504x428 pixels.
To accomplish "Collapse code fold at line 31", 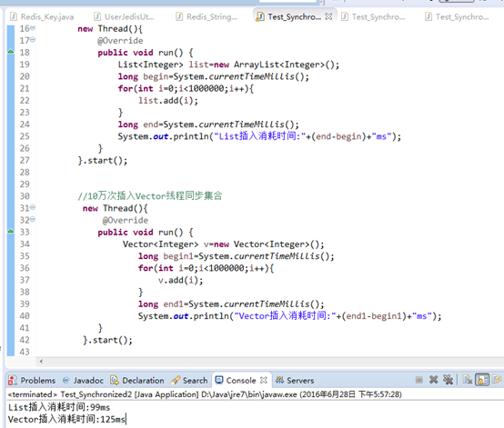I will pos(33,207).
